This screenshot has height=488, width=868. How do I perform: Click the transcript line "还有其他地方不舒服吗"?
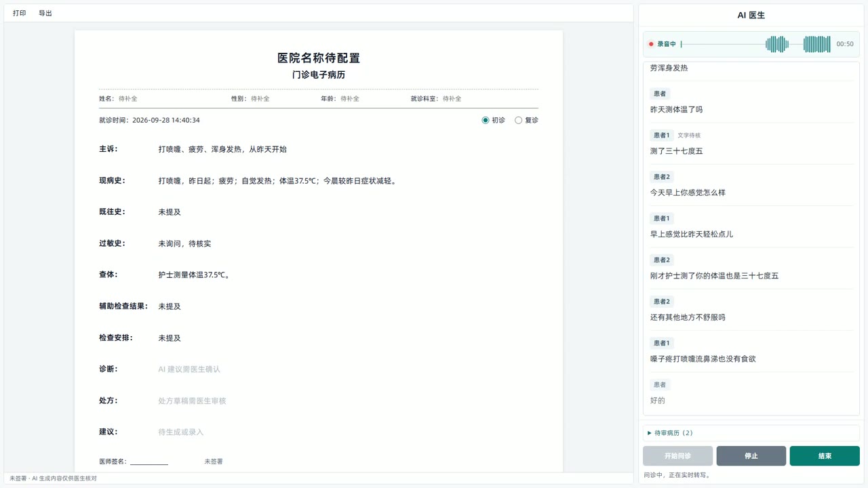click(688, 317)
